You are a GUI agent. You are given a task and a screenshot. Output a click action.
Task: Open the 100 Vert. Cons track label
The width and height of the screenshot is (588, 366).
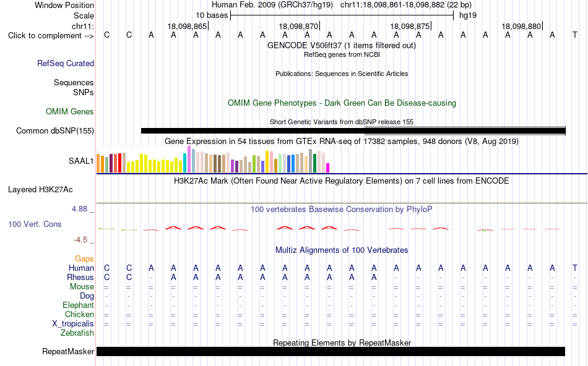point(35,224)
